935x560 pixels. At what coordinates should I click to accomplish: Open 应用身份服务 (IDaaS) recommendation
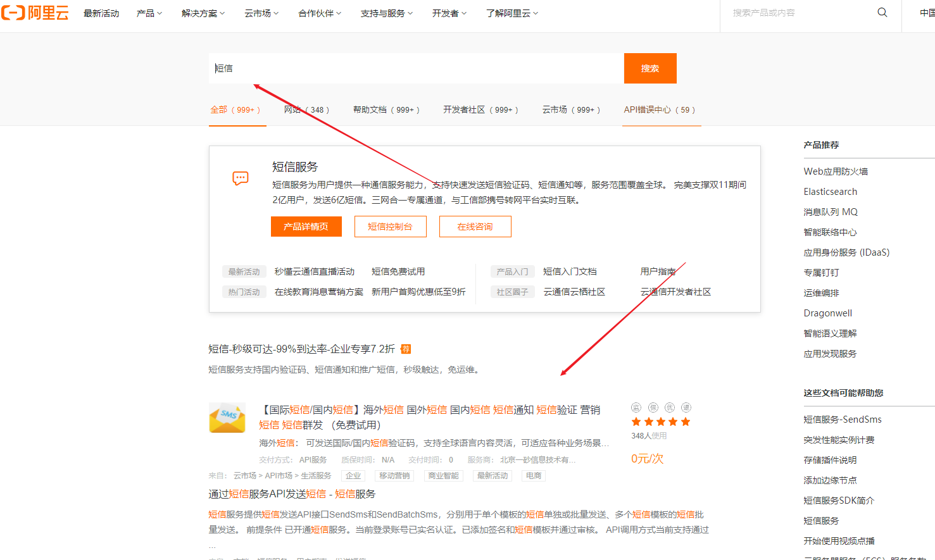pos(846,252)
